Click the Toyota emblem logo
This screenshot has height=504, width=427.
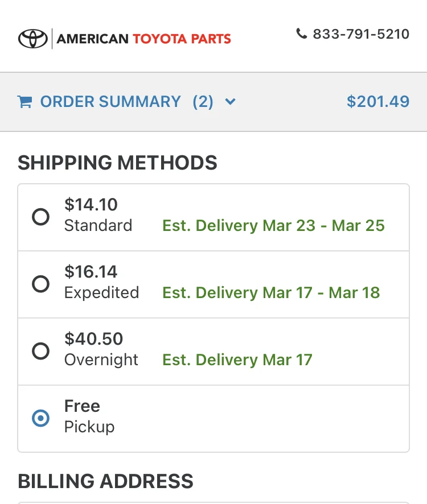[33, 39]
